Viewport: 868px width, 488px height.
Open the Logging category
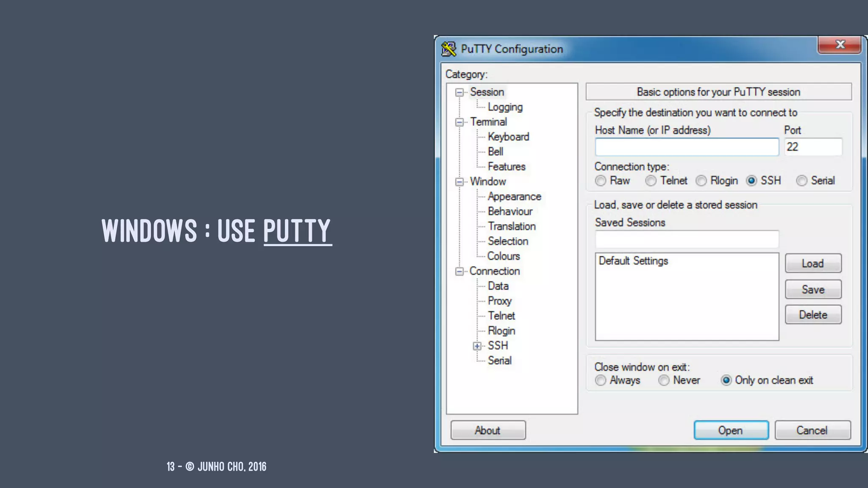(x=505, y=107)
